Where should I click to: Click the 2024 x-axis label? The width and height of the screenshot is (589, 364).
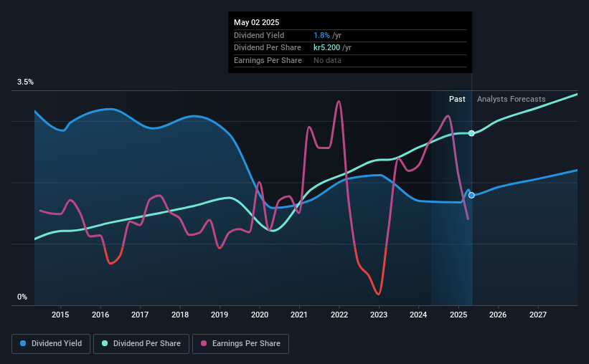point(418,315)
